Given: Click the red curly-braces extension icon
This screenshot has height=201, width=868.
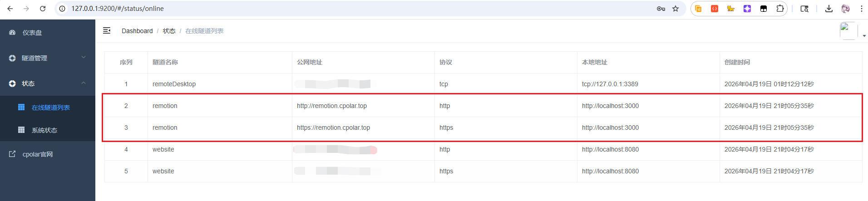Looking at the screenshot, I should point(715,9).
